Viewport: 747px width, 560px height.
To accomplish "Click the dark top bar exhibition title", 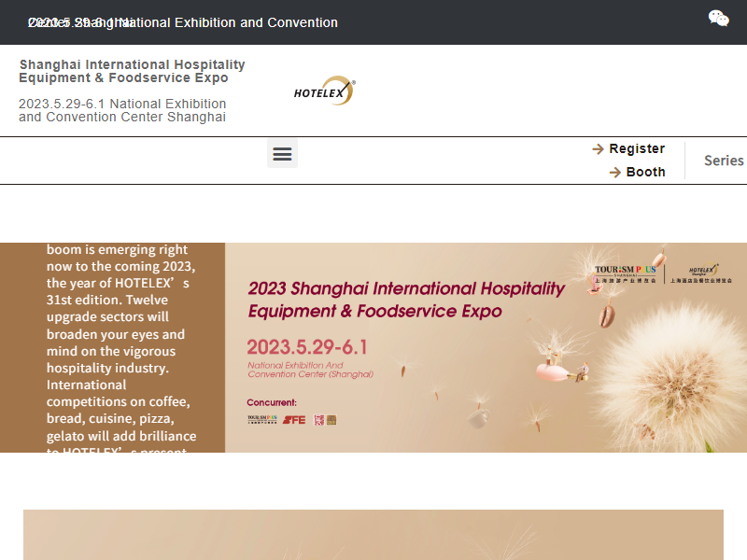I will click(183, 22).
